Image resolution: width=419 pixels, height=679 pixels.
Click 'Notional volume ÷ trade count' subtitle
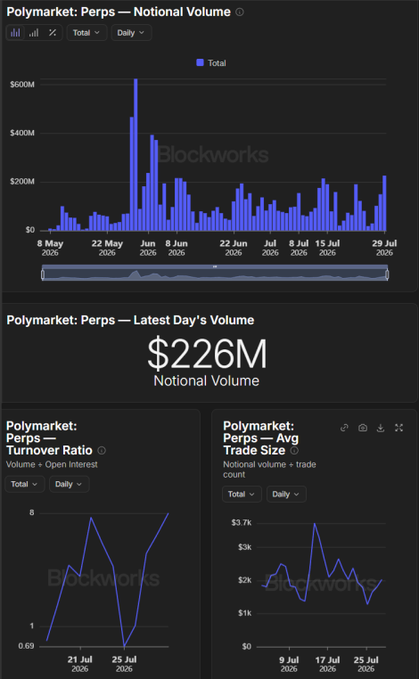click(269, 469)
